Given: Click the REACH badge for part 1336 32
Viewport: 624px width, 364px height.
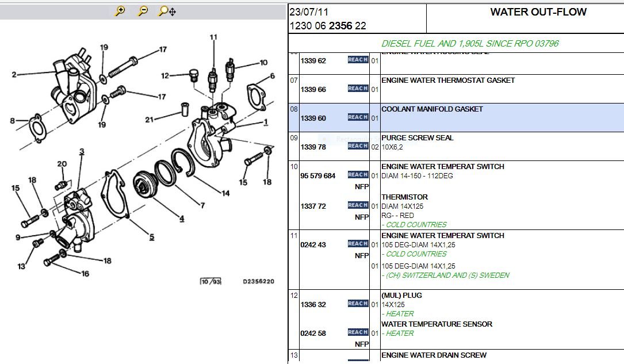Looking at the screenshot, I should coord(358,304).
